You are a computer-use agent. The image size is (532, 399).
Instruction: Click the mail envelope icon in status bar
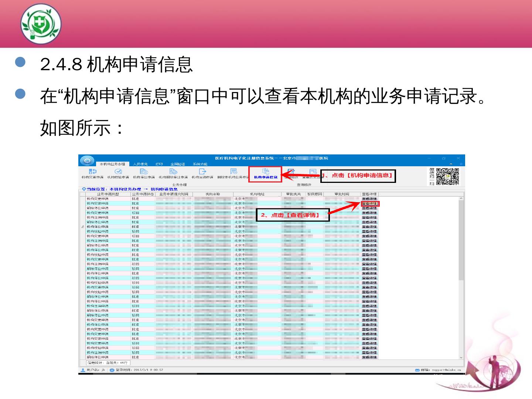tap(417, 370)
